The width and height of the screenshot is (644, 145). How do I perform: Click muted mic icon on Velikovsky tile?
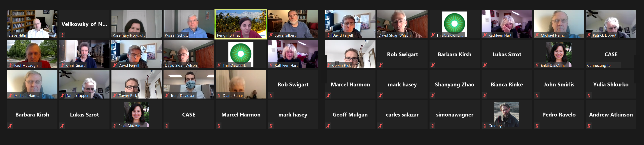coord(62,35)
